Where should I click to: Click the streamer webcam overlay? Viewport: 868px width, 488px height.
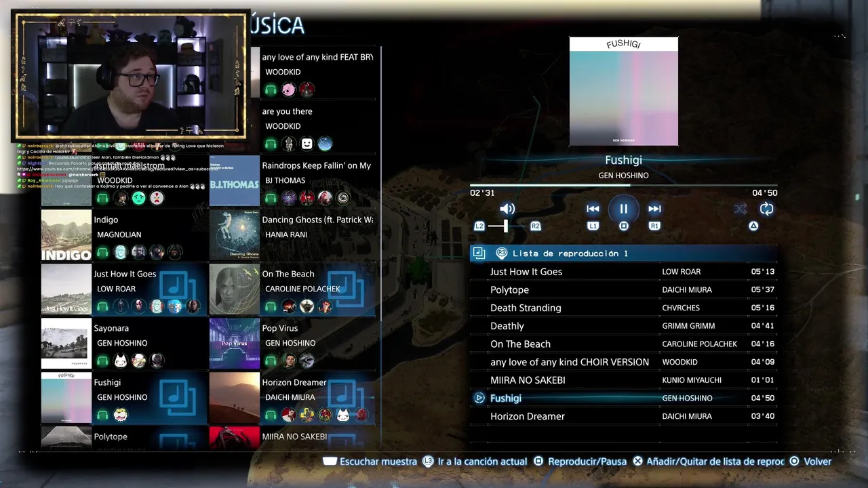[131, 75]
